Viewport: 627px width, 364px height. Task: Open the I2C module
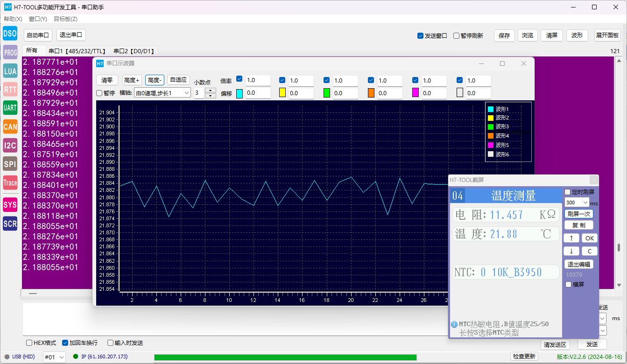10,145
